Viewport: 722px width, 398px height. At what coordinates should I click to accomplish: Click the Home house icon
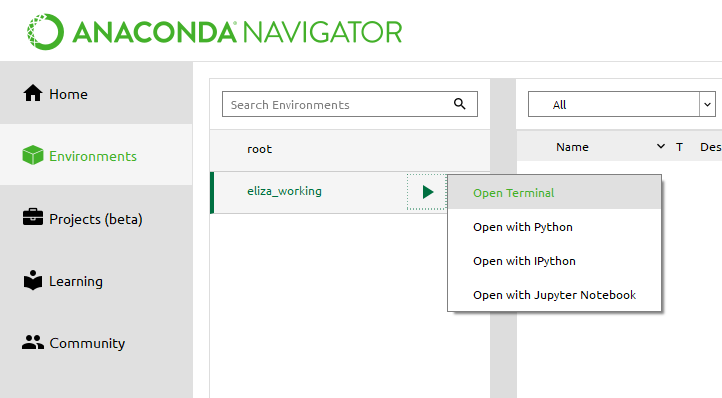[x=33, y=93]
